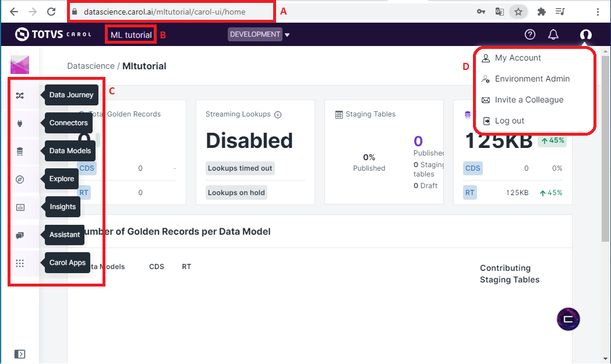Click the Data Models tooltip label
This screenshot has height=364, width=611.
70,151
